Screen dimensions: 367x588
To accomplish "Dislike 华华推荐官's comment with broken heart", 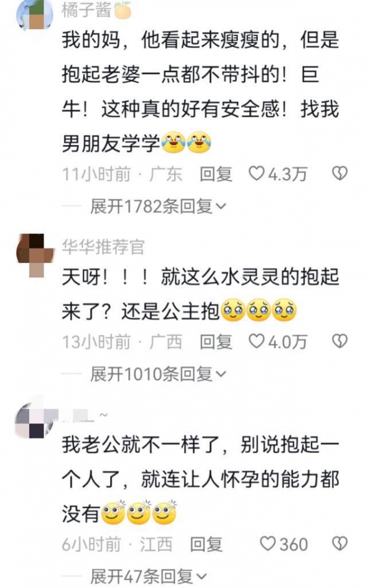I will (339, 341).
